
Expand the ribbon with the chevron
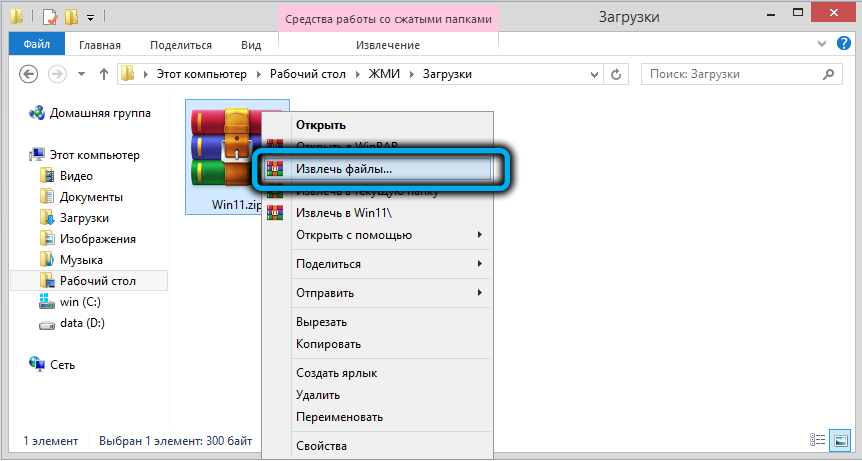click(821, 45)
